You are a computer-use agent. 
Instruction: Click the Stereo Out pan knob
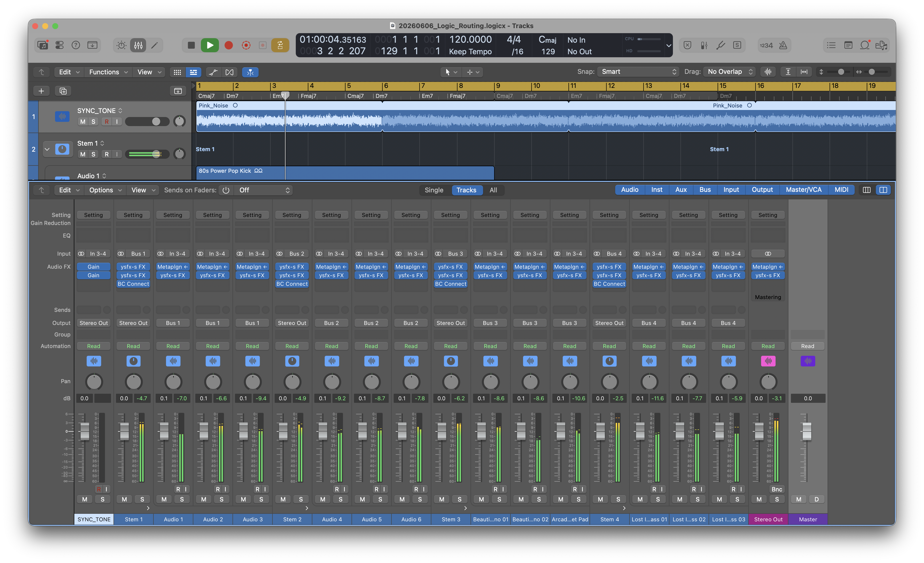[x=768, y=382]
